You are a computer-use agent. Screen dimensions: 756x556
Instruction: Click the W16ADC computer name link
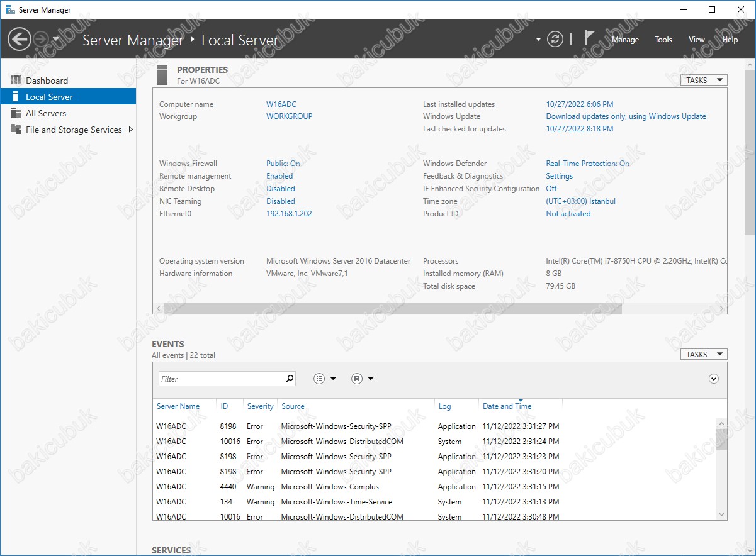[281, 104]
